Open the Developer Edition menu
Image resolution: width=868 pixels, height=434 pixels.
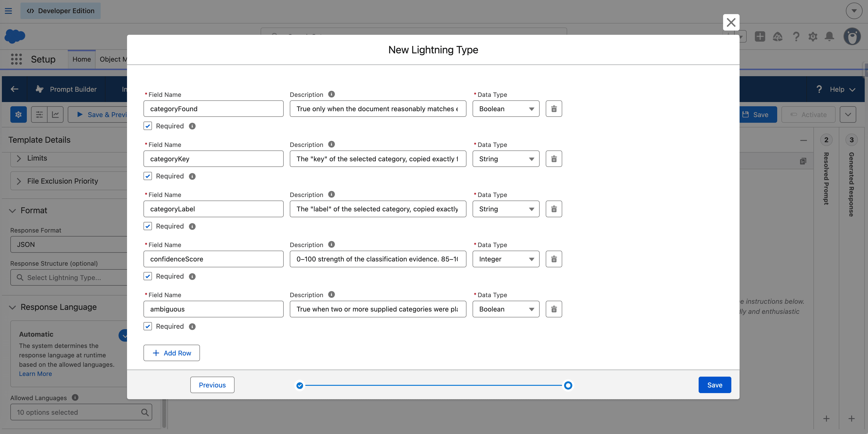(61, 11)
